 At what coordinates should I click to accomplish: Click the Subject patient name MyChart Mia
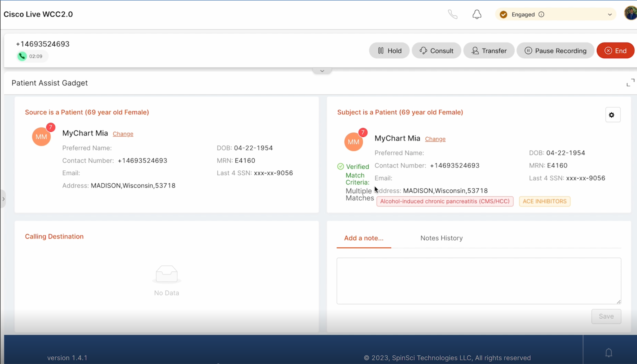(x=397, y=138)
